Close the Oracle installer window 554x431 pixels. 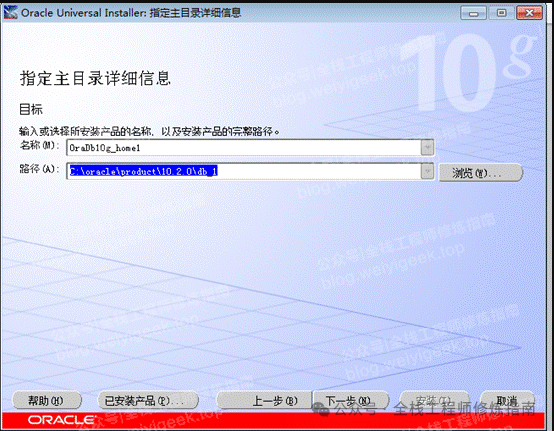529,13
